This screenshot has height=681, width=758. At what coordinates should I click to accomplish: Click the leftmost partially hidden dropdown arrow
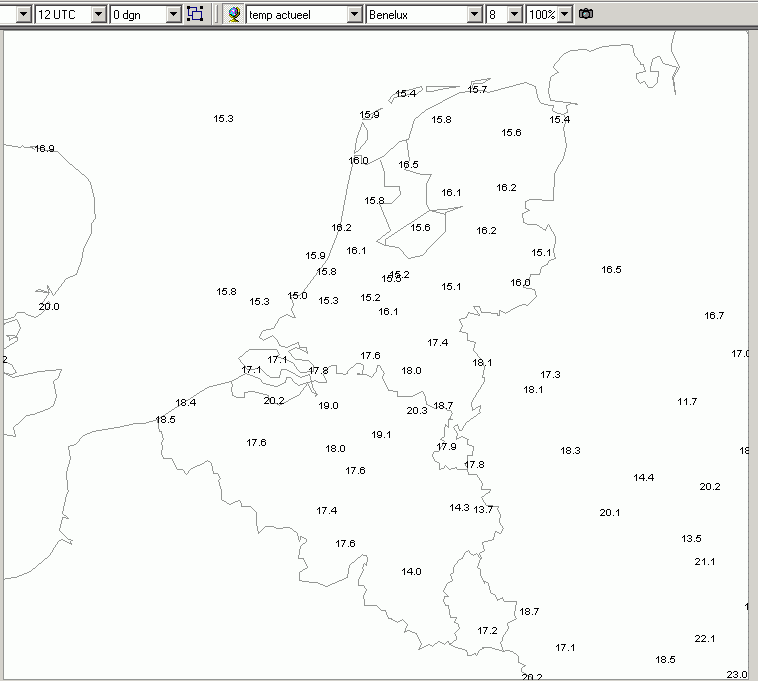click(23, 14)
